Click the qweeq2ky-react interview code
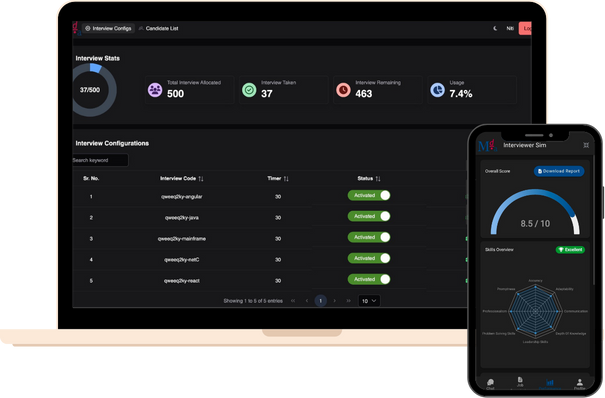605x398 pixels. [x=182, y=281]
